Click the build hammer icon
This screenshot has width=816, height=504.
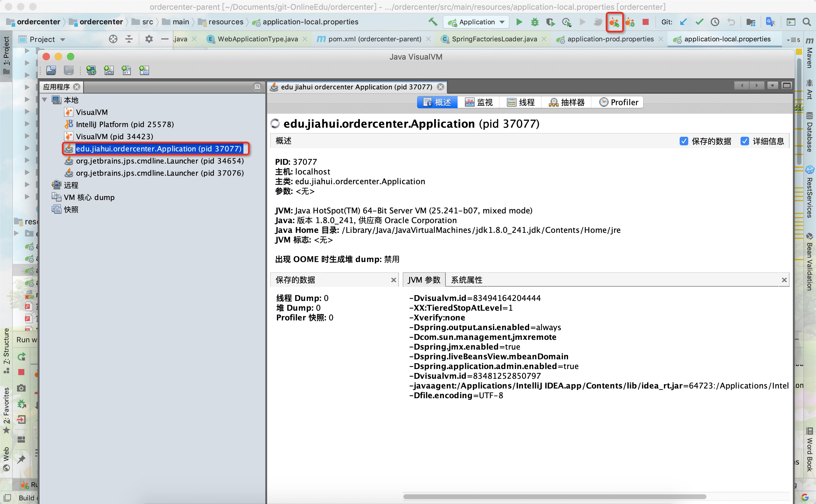pyautogui.click(x=433, y=22)
